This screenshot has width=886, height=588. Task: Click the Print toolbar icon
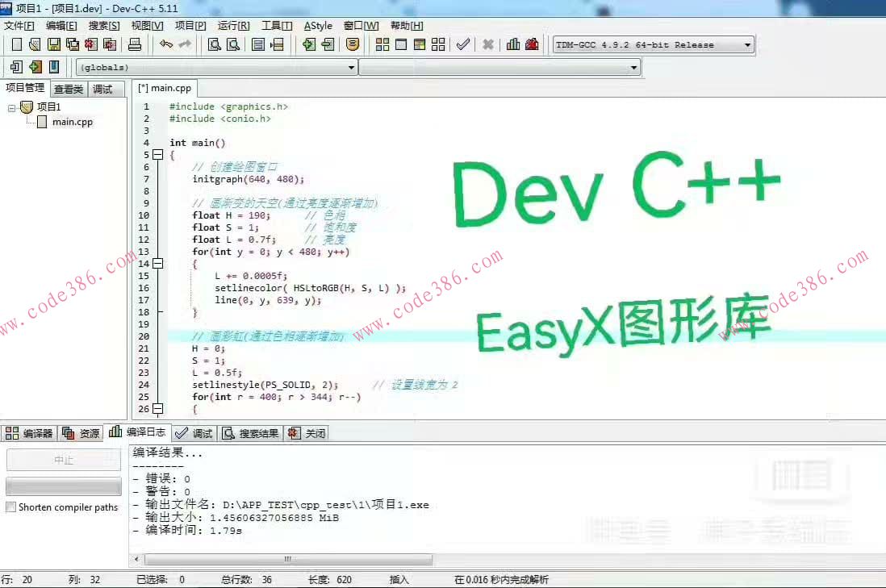click(135, 44)
